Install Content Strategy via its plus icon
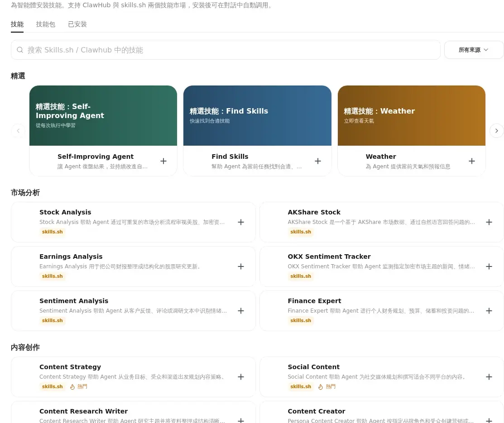504x423 pixels. 241,377
